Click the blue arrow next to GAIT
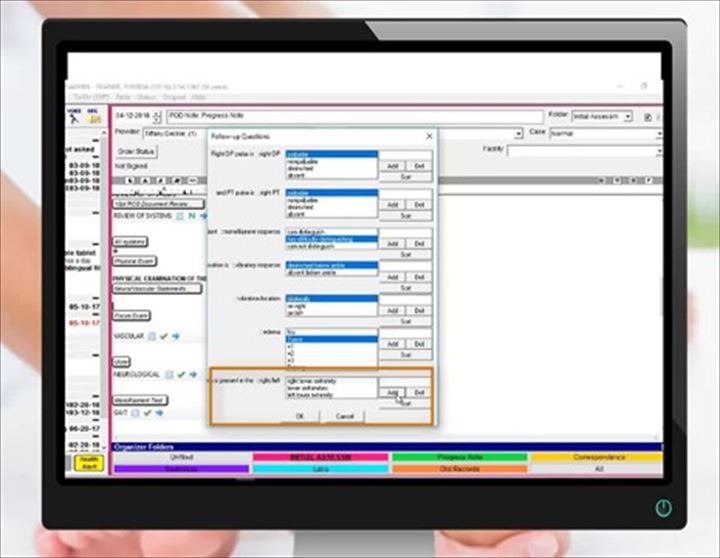The height and width of the screenshot is (558, 720). [160, 412]
